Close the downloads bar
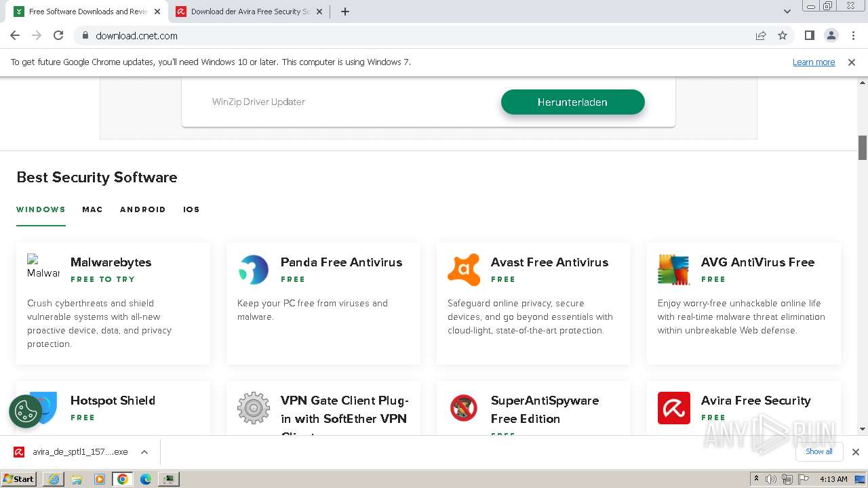The image size is (868, 488). [855, 452]
